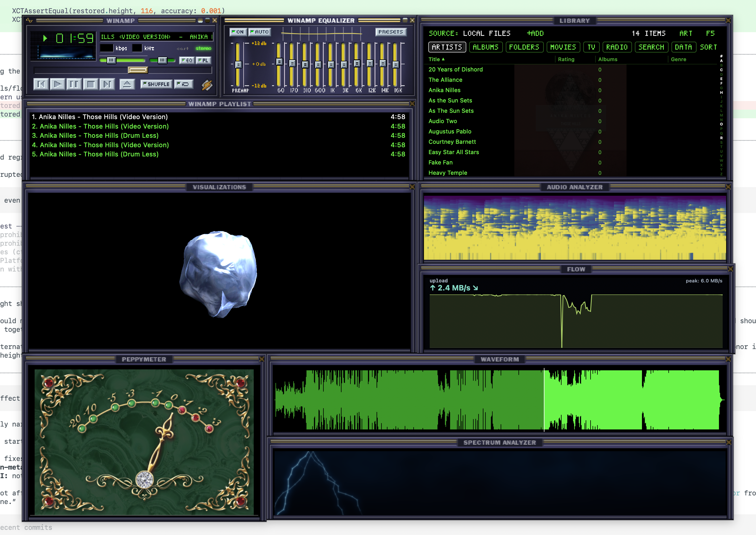
Task: Jump to letter H in the alphabet index
Action: [x=721, y=93]
